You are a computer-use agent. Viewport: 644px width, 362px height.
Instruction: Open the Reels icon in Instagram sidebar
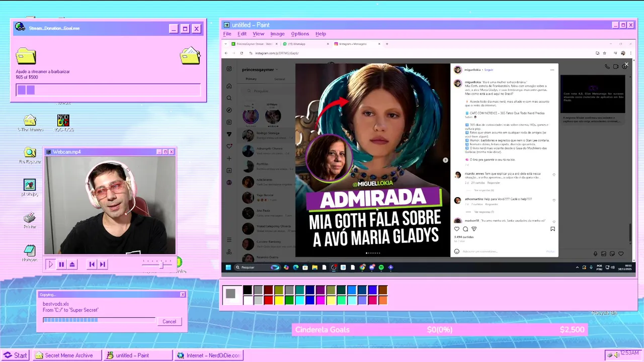229,122
